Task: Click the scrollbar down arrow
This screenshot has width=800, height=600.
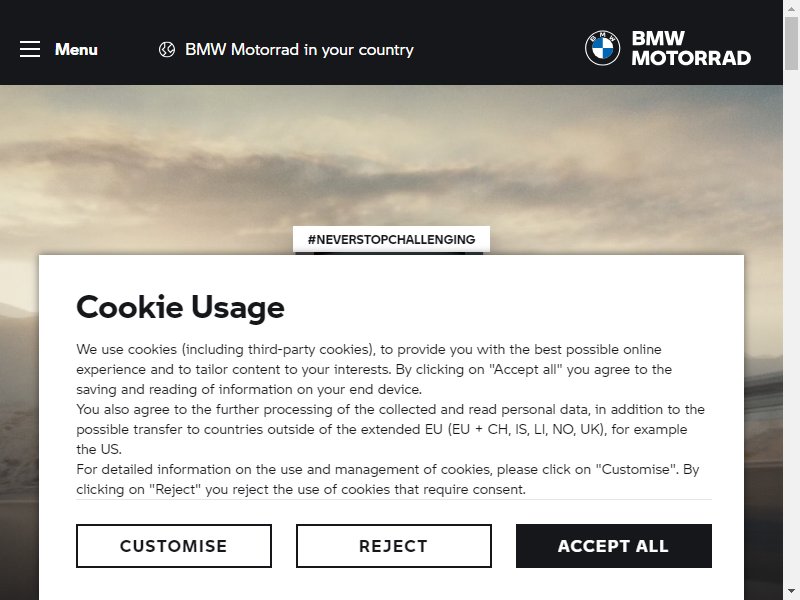Action: (791, 592)
